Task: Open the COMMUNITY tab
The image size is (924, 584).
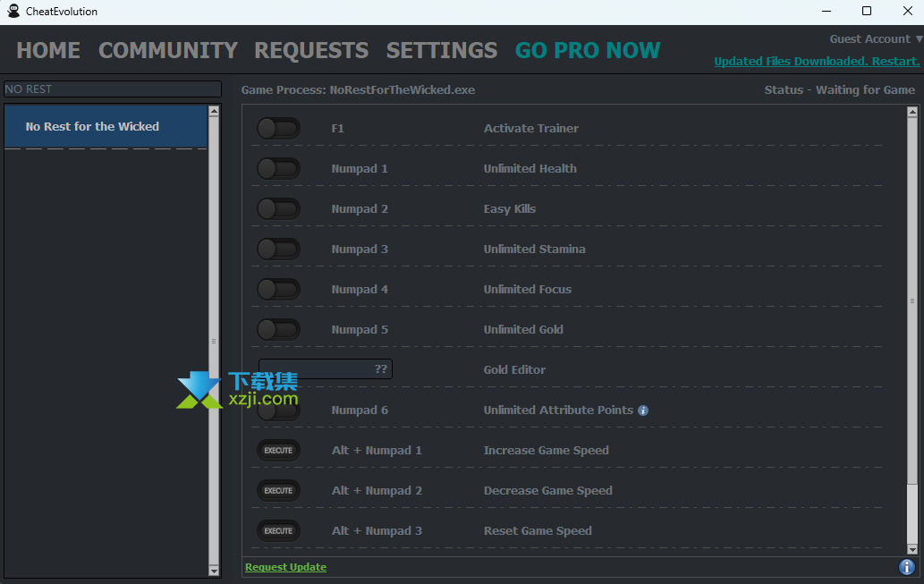Action: click(x=168, y=50)
